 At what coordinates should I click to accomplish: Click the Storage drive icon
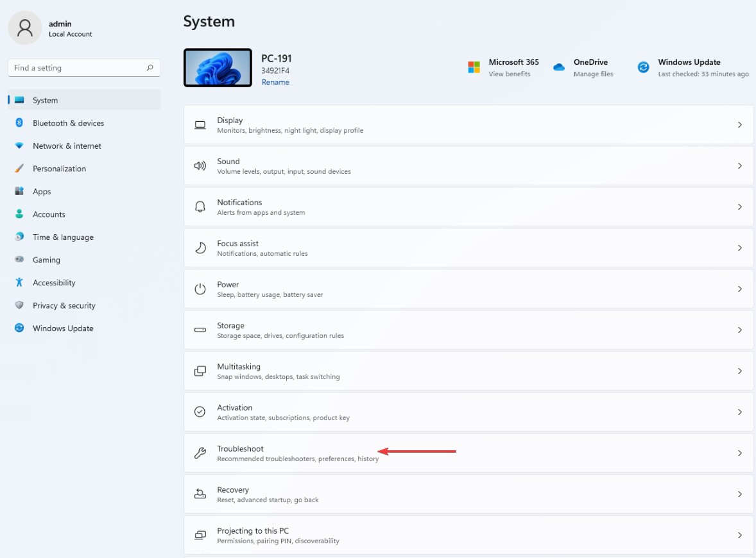point(200,330)
